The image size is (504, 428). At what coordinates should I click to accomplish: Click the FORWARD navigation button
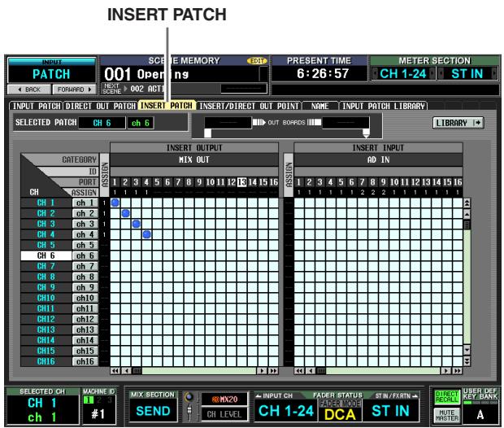(x=74, y=90)
